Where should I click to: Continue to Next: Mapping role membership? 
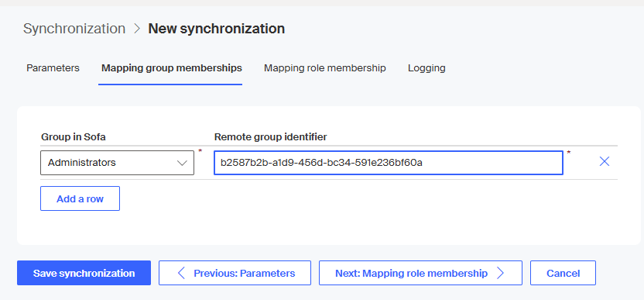[420, 273]
